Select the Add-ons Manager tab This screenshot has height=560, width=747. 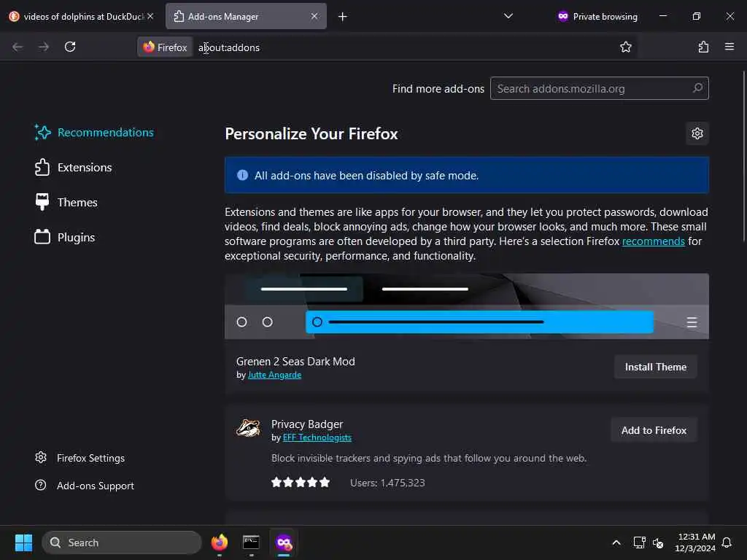click(246, 16)
